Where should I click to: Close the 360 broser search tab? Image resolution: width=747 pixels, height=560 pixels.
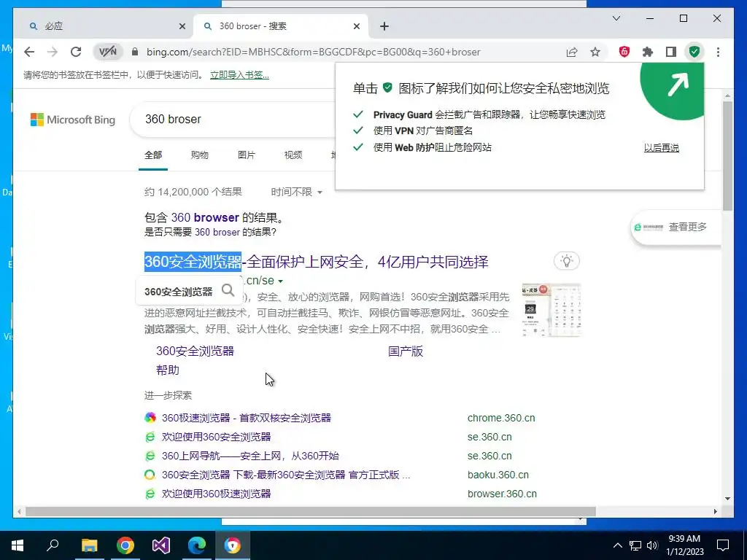pos(356,26)
